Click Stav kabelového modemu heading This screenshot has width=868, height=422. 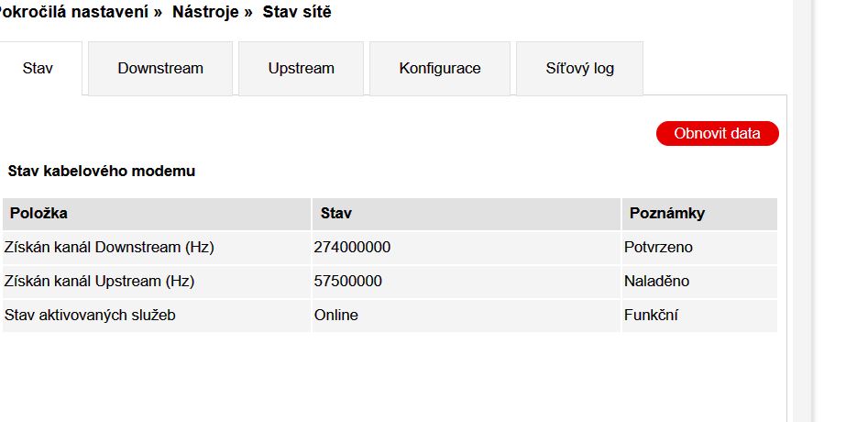click(x=102, y=172)
